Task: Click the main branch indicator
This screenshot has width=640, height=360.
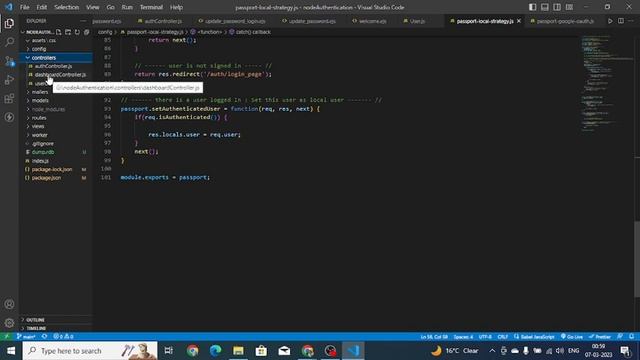Action: 26,337
